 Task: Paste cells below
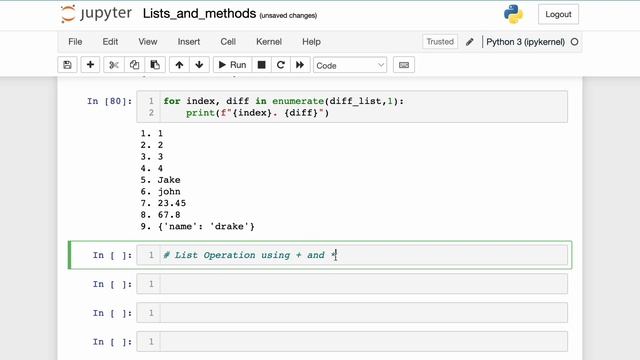[155, 65]
